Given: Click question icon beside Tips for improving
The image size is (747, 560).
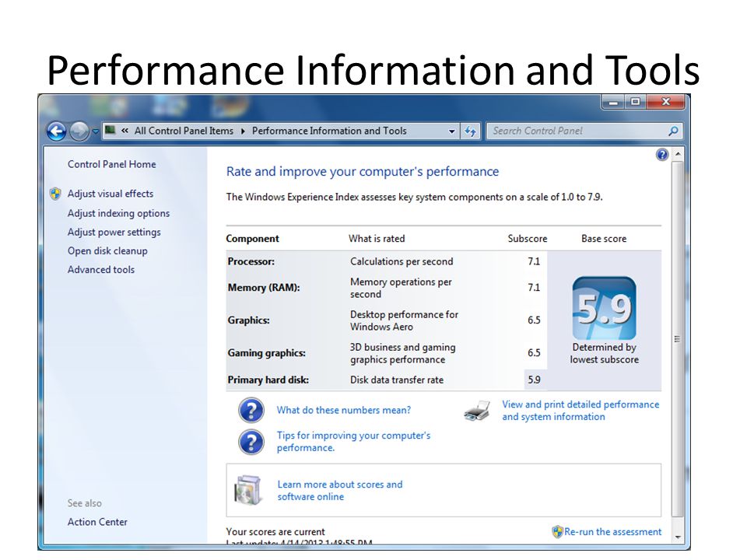Looking at the screenshot, I should (251, 442).
